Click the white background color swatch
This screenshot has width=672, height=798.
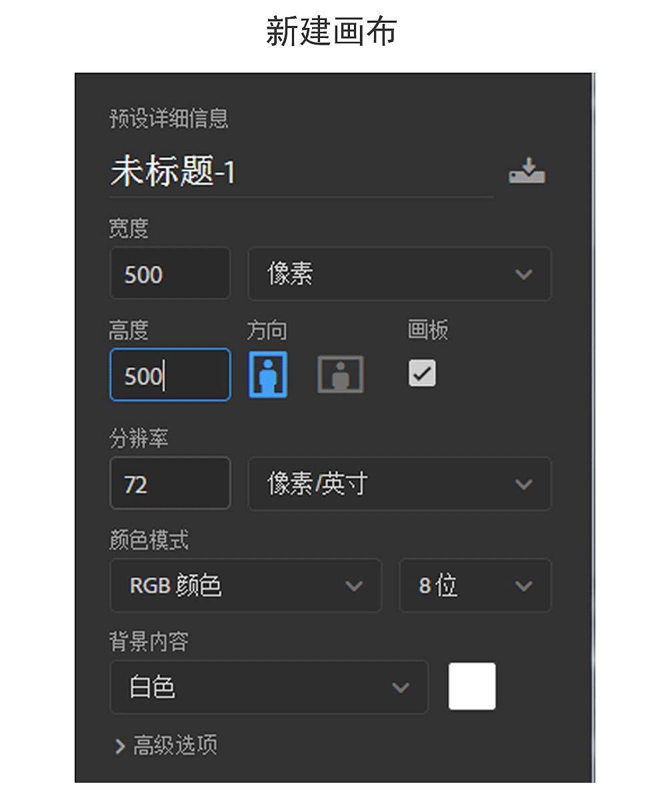tap(472, 686)
